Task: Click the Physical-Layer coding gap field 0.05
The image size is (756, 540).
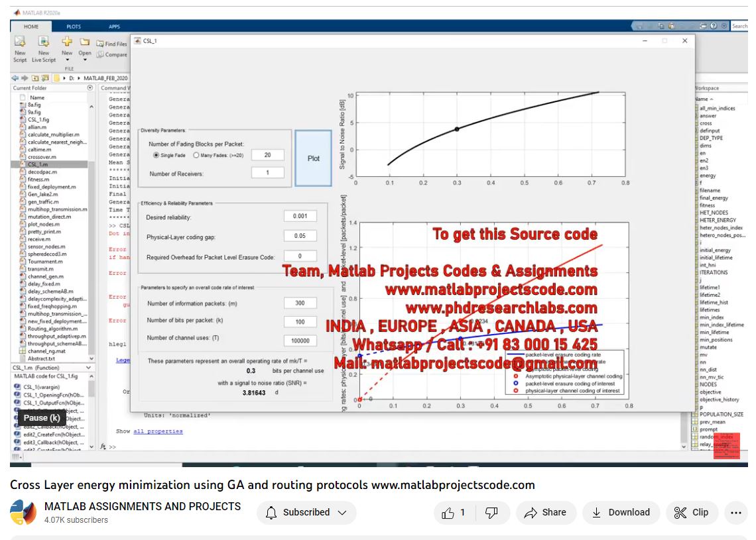Action: (x=300, y=236)
